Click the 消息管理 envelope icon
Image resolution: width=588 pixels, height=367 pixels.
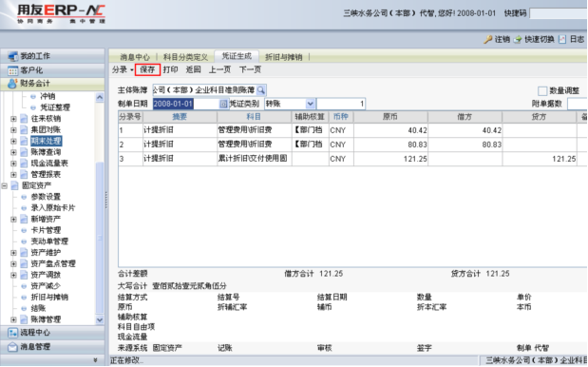tap(12, 347)
